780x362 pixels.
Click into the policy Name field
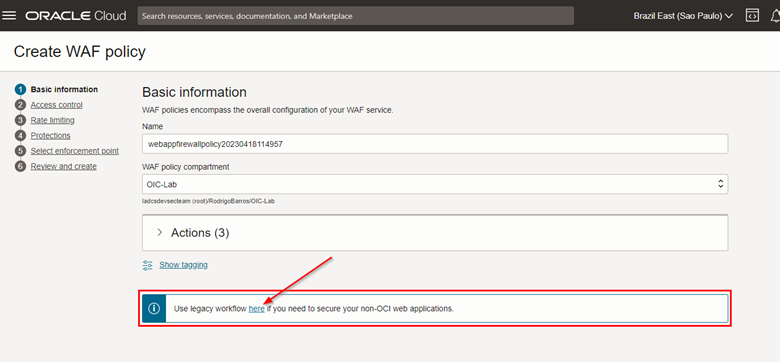(x=435, y=144)
